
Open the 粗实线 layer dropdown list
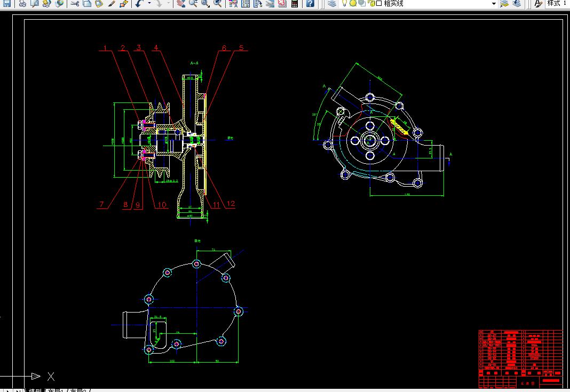(x=494, y=3)
